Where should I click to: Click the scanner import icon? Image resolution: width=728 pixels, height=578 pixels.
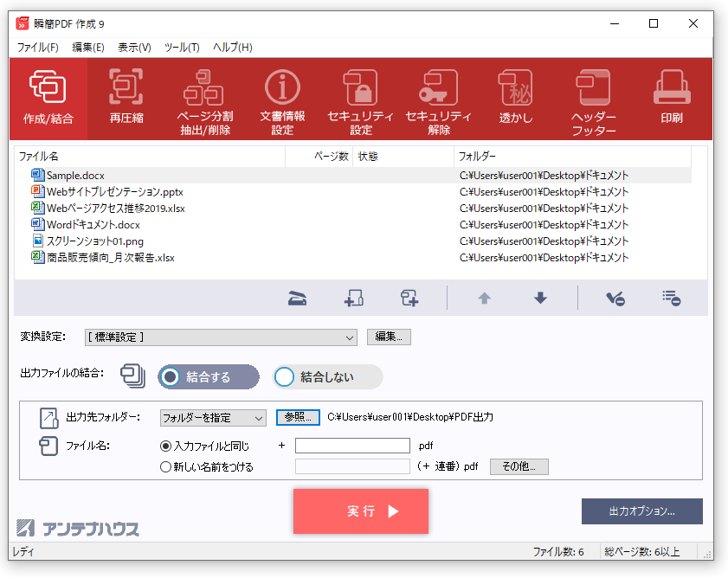[x=297, y=298]
